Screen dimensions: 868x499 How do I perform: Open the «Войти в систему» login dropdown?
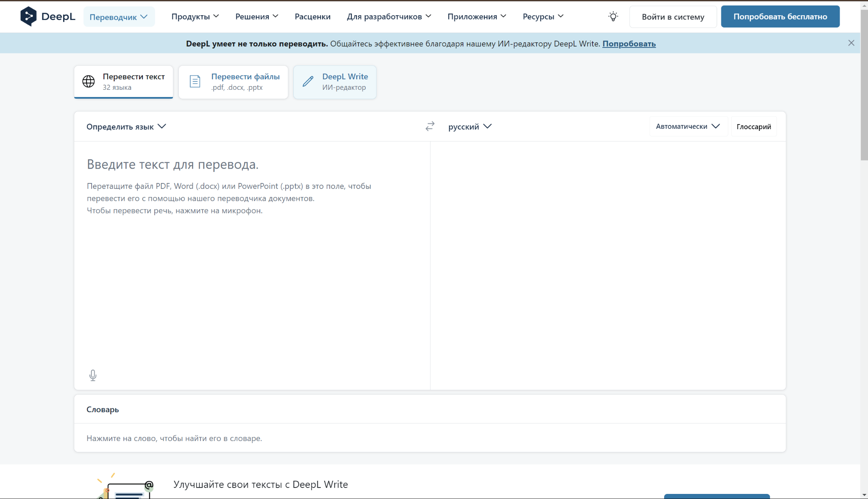pos(673,17)
